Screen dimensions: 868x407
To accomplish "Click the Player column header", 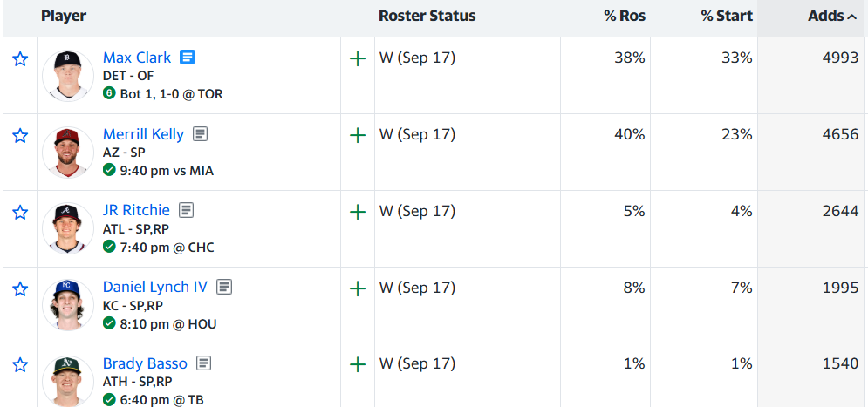I will coord(64,17).
